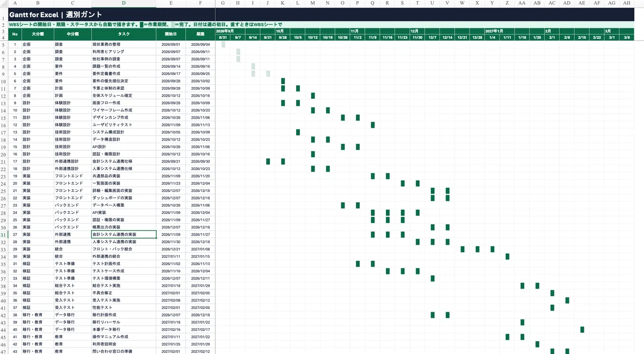Select the week header '10/19'
Screen dimensions: 644x354
tap(327, 38)
